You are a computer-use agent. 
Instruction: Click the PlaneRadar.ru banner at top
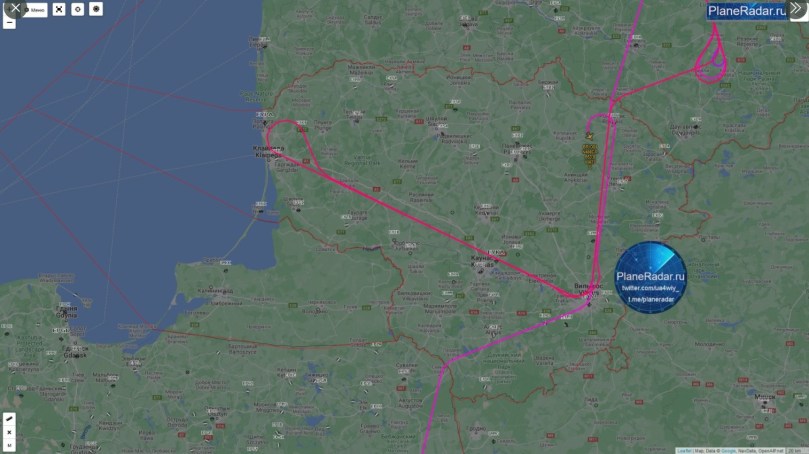point(747,11)
